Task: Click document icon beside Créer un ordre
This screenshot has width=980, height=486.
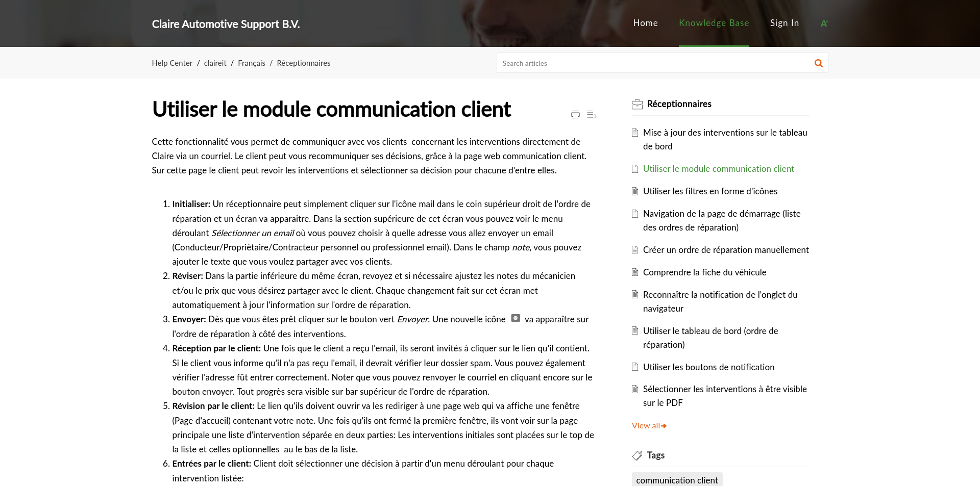Action: pos(635,250)
